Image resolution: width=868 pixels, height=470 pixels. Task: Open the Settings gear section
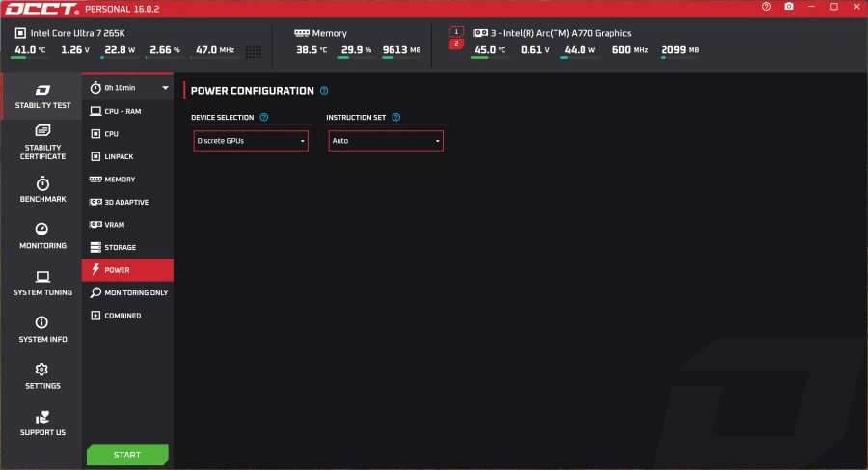(x=42, y=376)
